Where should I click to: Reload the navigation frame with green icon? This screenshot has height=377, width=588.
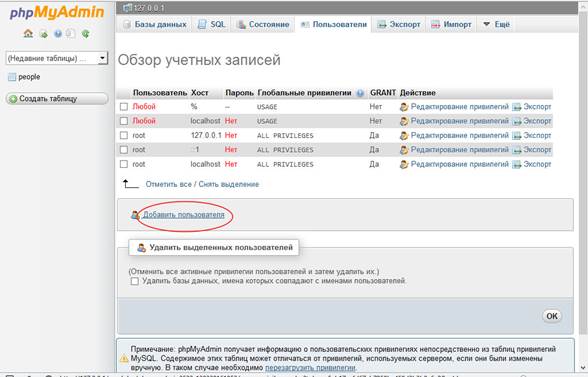click(86, 34)
